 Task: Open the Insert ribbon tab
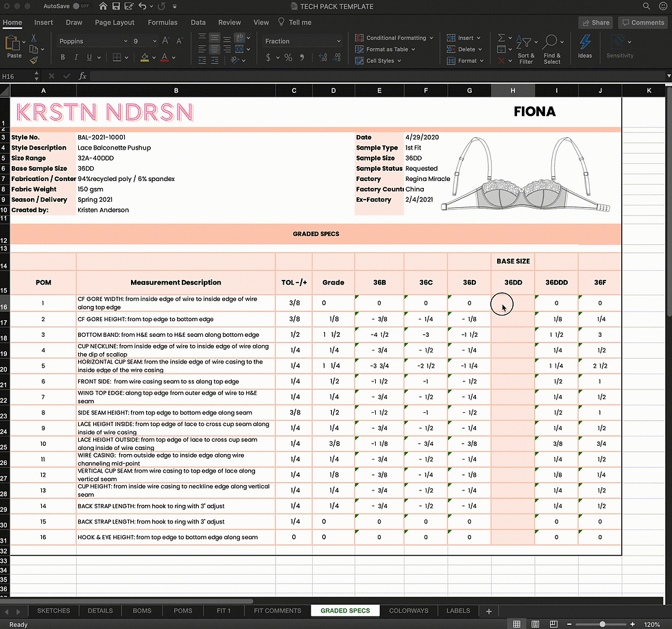tap(43, 23)
